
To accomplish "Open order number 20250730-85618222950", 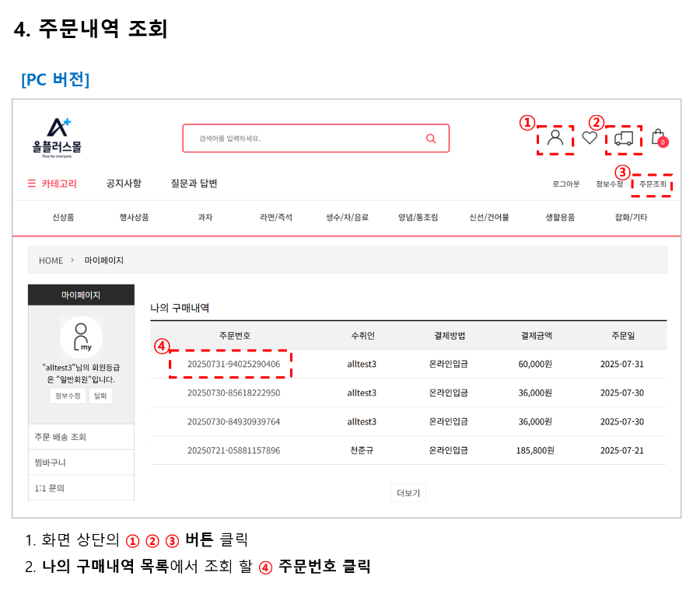I will [x=233, y=393].
